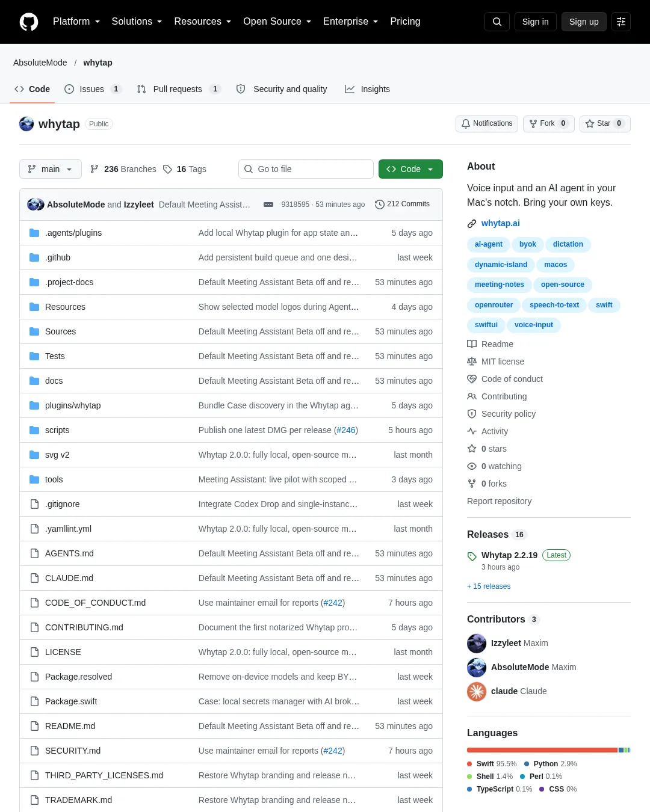Open the main branch selector dropdown
Viewport: 650px width, 812px height.
(50, 169)
